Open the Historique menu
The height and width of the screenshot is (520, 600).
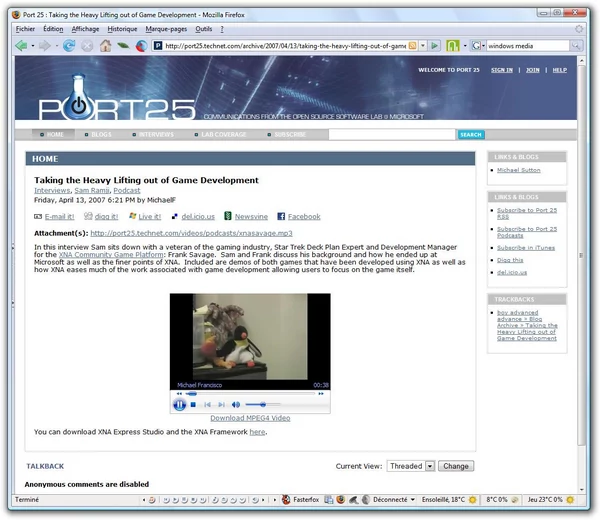122,29
